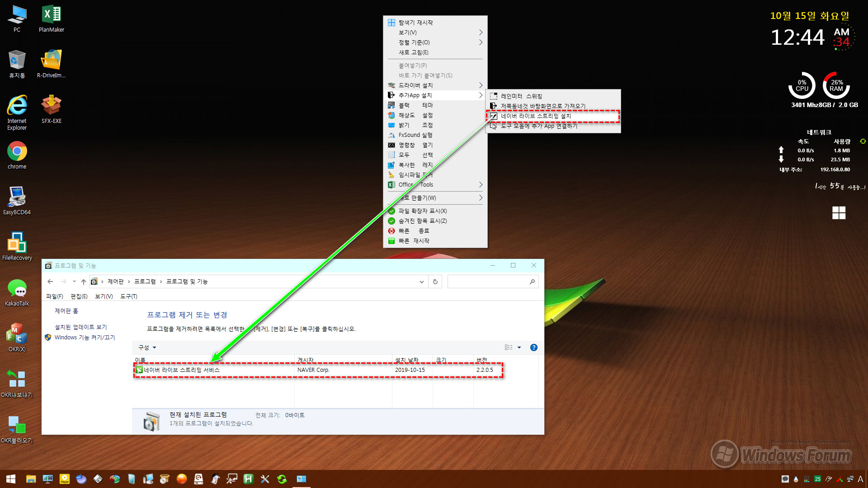Click the OKR보내기 desktop icon
This screenshot has width=868, height=488.
[x=17, y=378]
